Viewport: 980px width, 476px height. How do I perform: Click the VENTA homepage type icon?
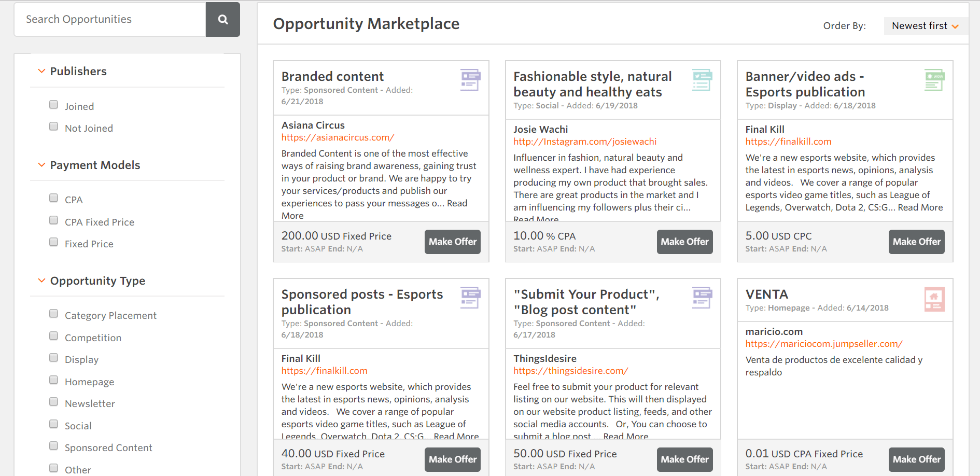pos(934,299)
